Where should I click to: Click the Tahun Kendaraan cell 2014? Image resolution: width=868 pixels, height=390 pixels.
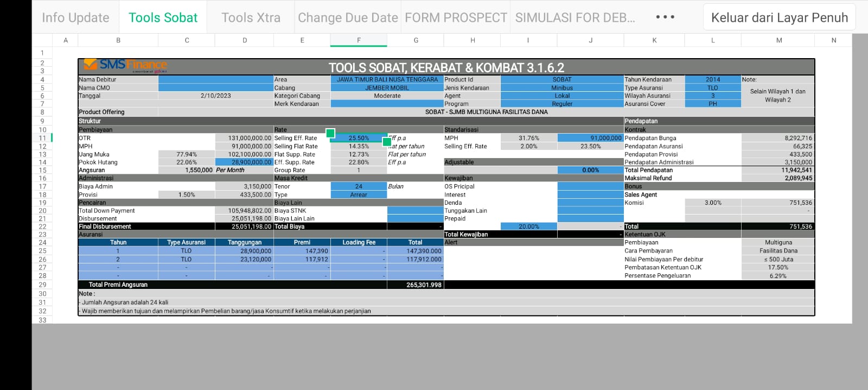coord(712,79)
